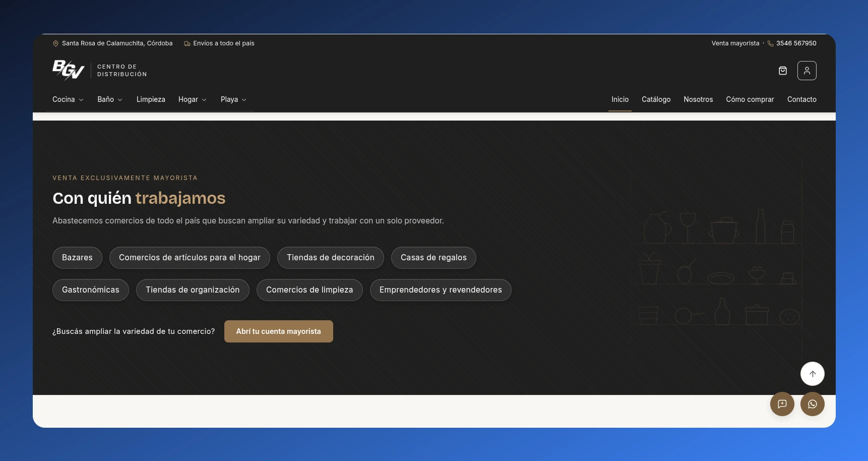Expand the Playa dropdown menu
The image size is (868, 461).
[233, 99]
